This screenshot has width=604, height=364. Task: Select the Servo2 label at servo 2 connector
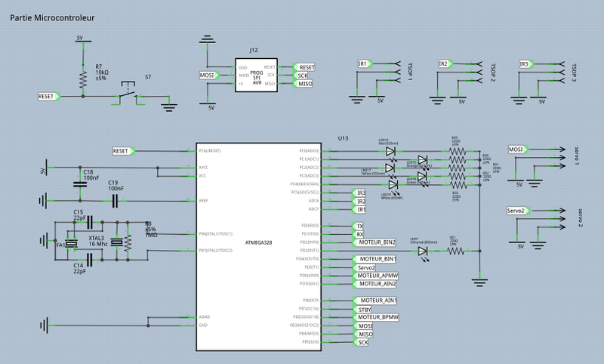(518, 210)
